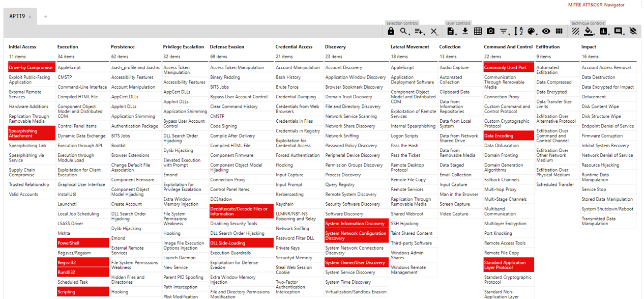Open the paint bucket background color dropdown
The width and height of the screenshot is (644, 299).
589,32
